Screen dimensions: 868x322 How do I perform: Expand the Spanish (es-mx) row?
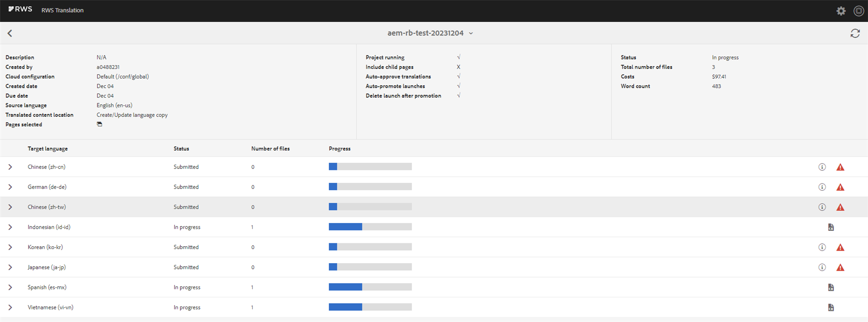(10, 287)
